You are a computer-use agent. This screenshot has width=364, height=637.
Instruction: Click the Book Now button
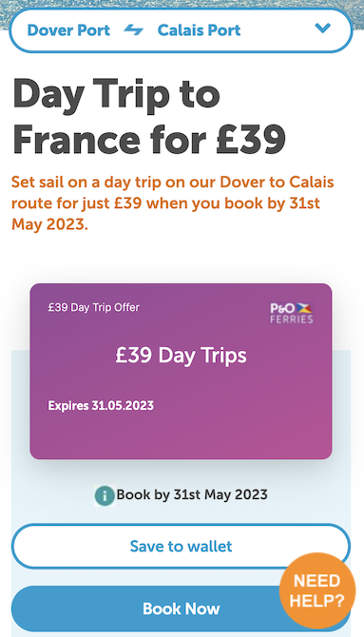click(x=181, y=608)
